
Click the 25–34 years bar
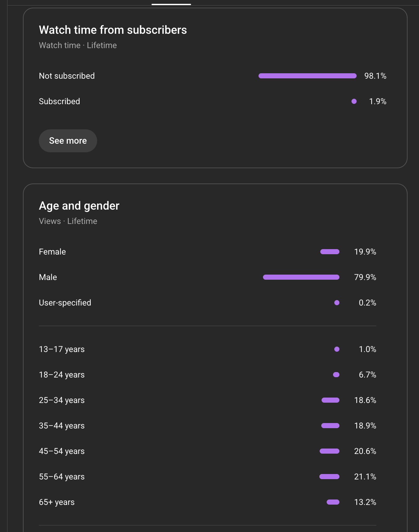[x=330, y=400]
